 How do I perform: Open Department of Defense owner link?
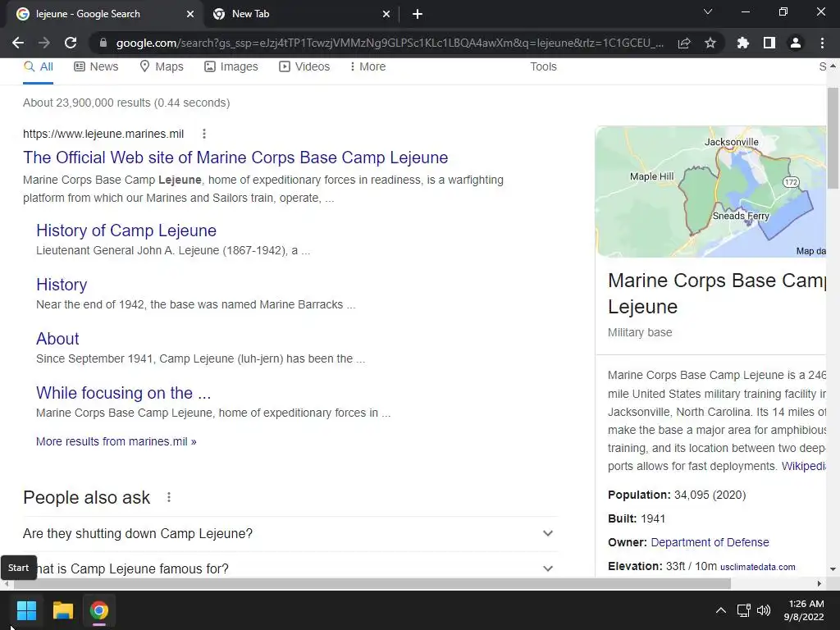pos(710,542)
